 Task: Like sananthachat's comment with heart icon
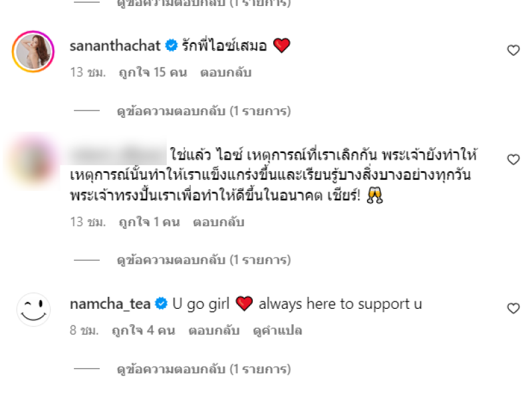point(513,51)
